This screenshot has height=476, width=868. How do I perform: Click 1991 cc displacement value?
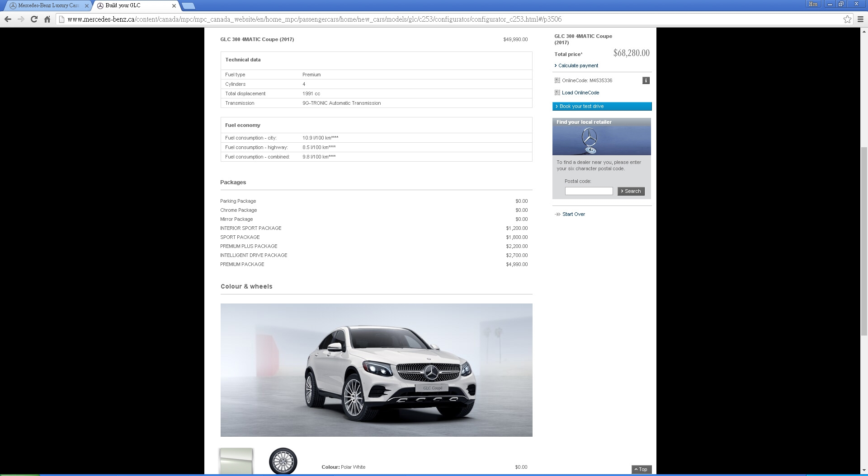pyautogui.click(x=311, y=93)
